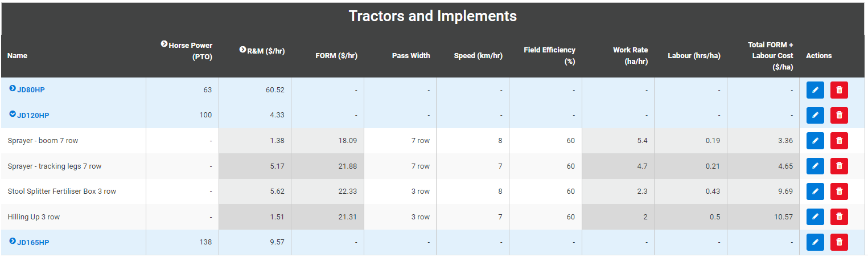Delete the JD80HP tractor row
This screenshot has width=868, height=257.
point(839,90)
